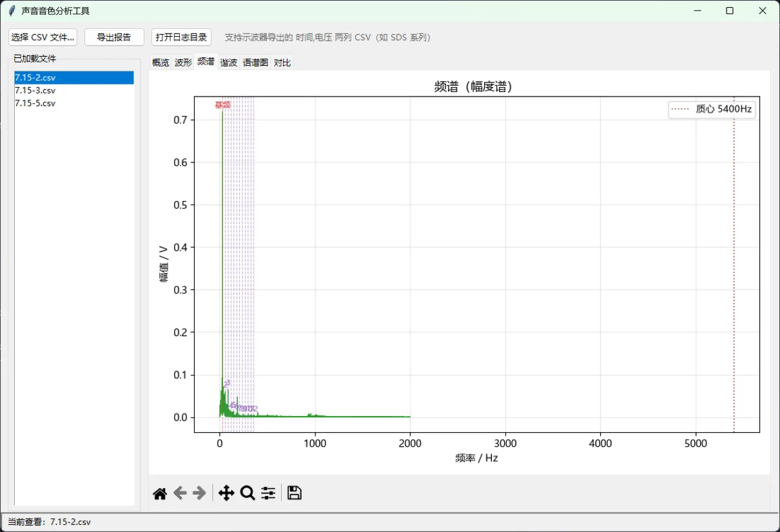The image size is (780, 532).
Task: Click the status bar text 当前查看：7.15-2.csv
Action: click(x=49, y=522)
